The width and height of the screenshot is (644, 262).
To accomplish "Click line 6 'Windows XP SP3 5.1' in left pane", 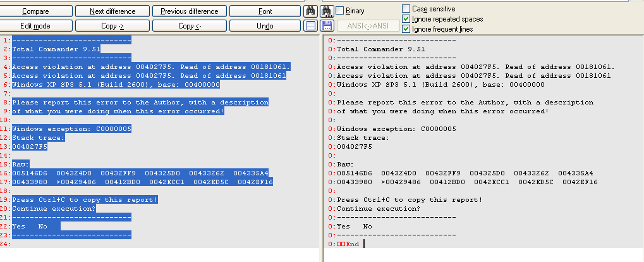I will (116, 84).
